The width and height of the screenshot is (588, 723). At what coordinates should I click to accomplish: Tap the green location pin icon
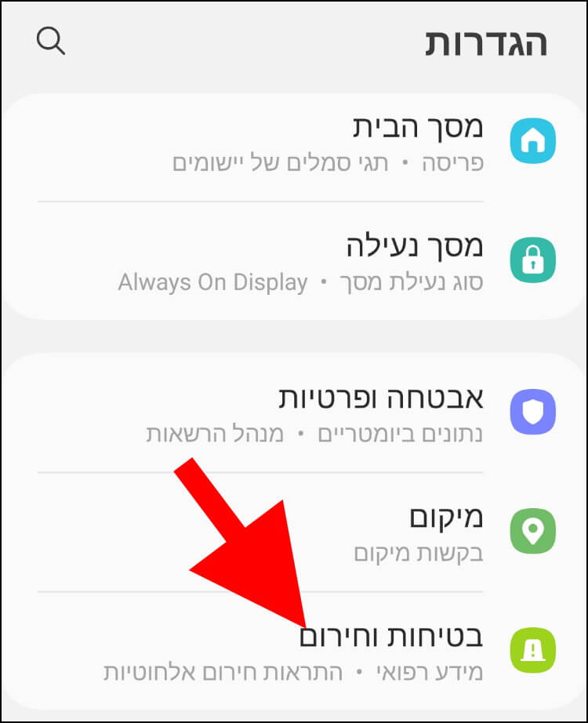click(x=532, y=531)
